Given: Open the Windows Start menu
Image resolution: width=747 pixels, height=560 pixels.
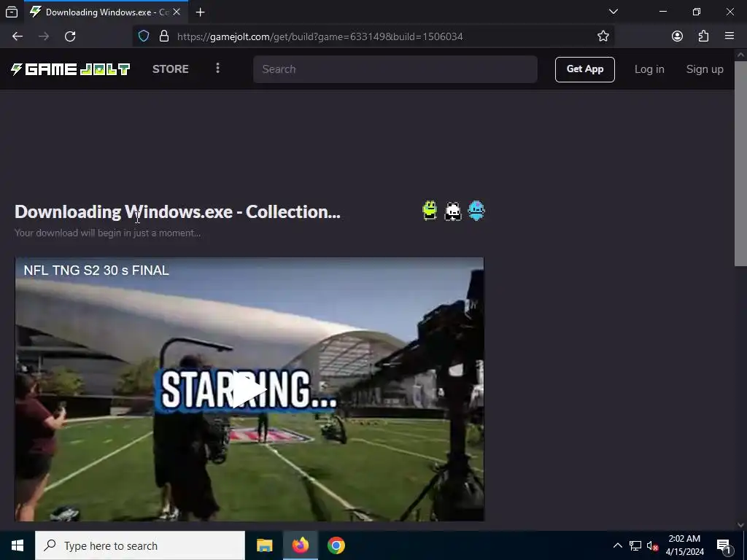Looking at the screenshot, I should point(18,545).
